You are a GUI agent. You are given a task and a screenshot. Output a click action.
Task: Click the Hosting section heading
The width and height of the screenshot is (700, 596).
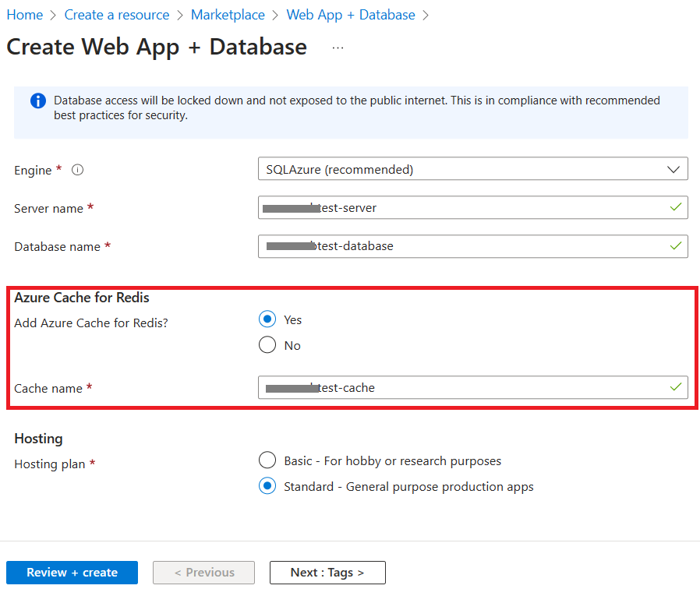[38, 439]
